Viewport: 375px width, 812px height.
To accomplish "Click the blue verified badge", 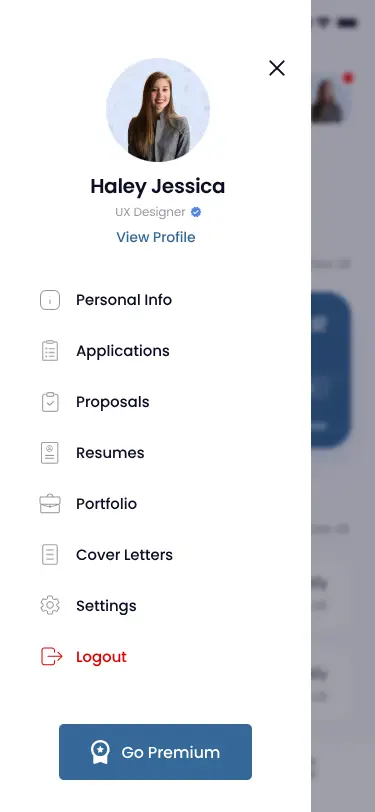I will click(196, 212).
